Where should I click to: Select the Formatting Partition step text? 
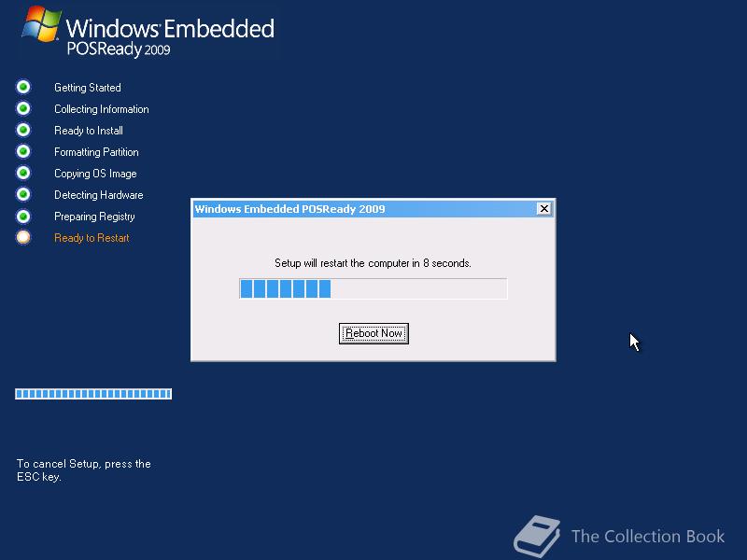coord(96,152)
